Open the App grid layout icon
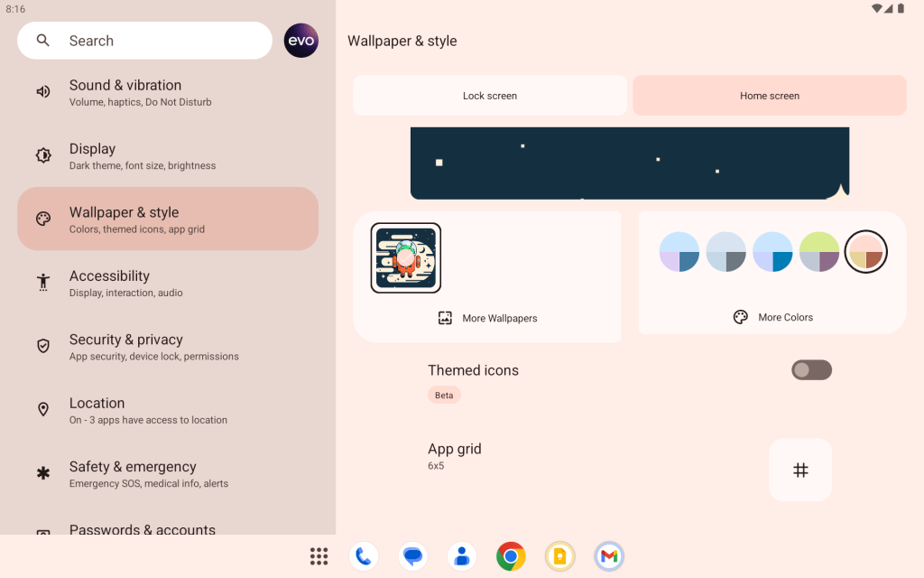This screenshot has width=924, height=578. [x=800, y=470]
